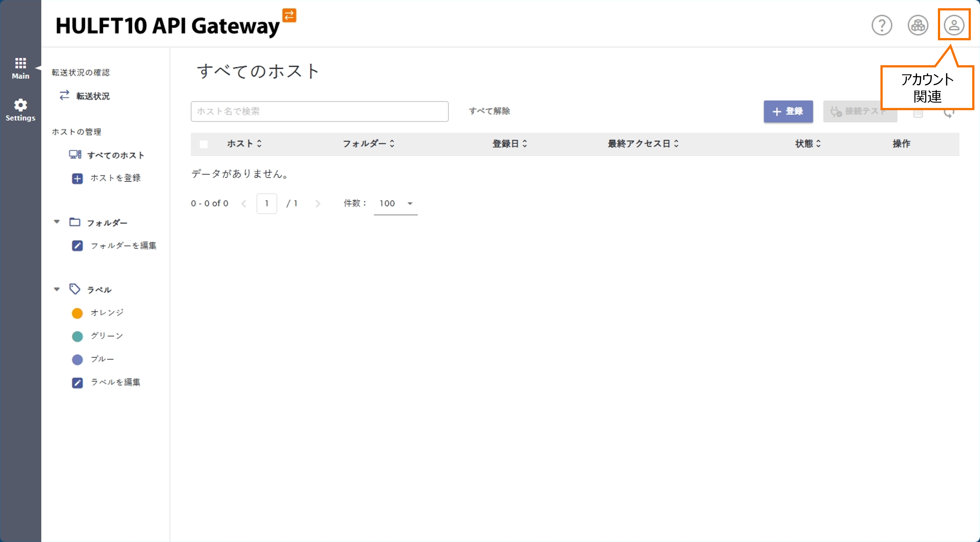Toggle the select-all hosts checkbox
The width and height of the screenshot is (980, 542).
(204, 144)
